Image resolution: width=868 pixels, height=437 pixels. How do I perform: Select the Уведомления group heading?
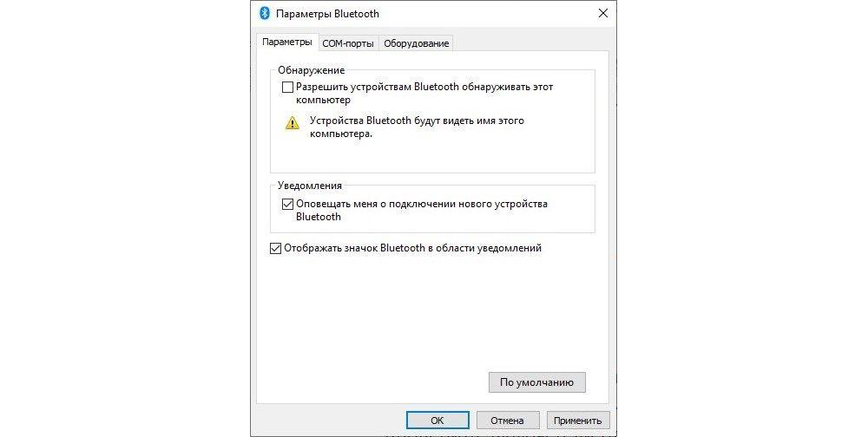coord(310,186)
